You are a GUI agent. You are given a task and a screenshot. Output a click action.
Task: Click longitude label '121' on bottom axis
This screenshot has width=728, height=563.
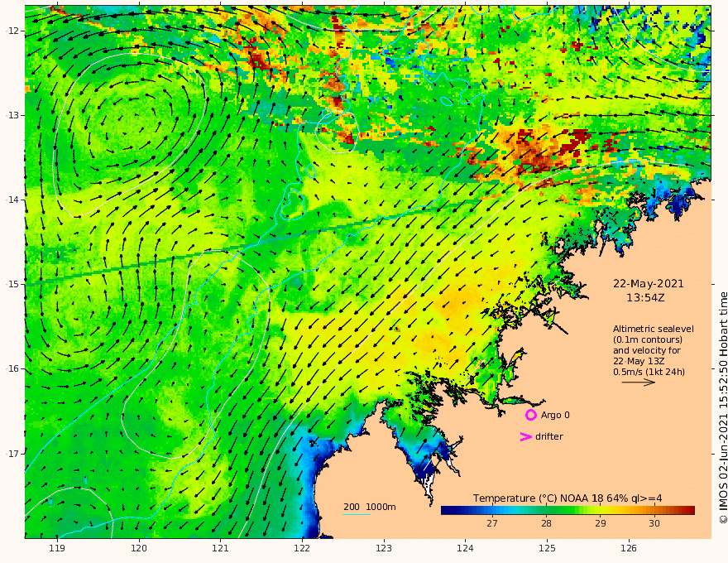221,549
